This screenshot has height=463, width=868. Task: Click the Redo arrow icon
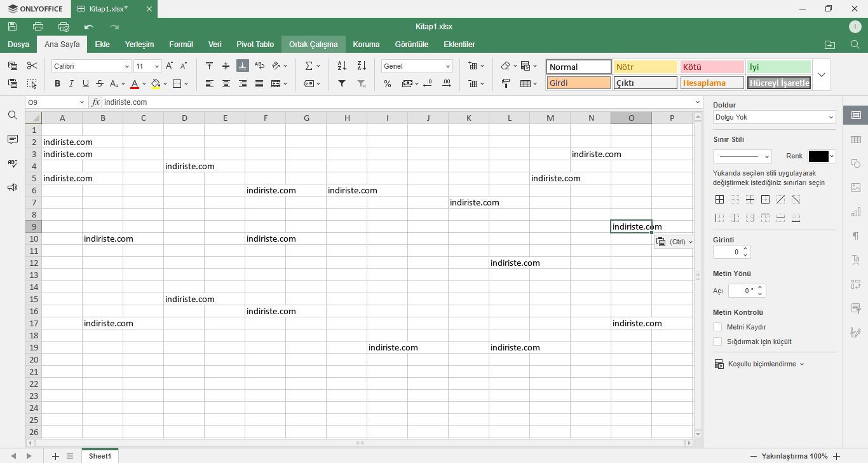(x=114, y=27)
